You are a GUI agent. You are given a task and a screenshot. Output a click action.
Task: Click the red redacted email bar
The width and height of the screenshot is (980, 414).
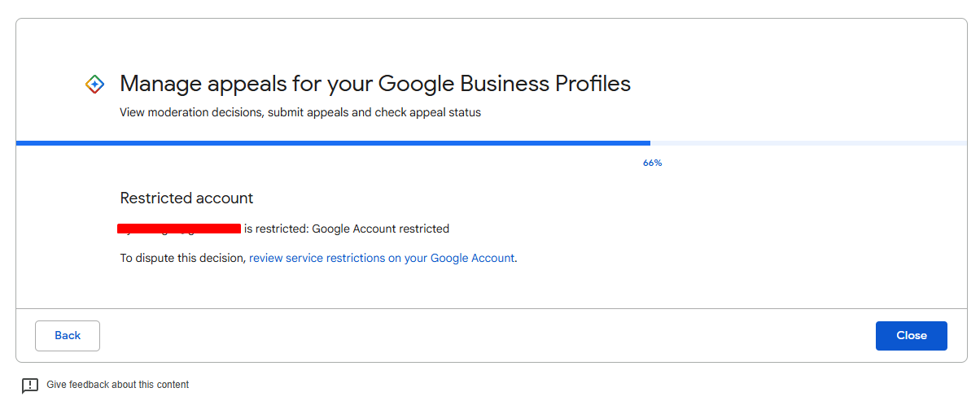(x=179, y=229)
